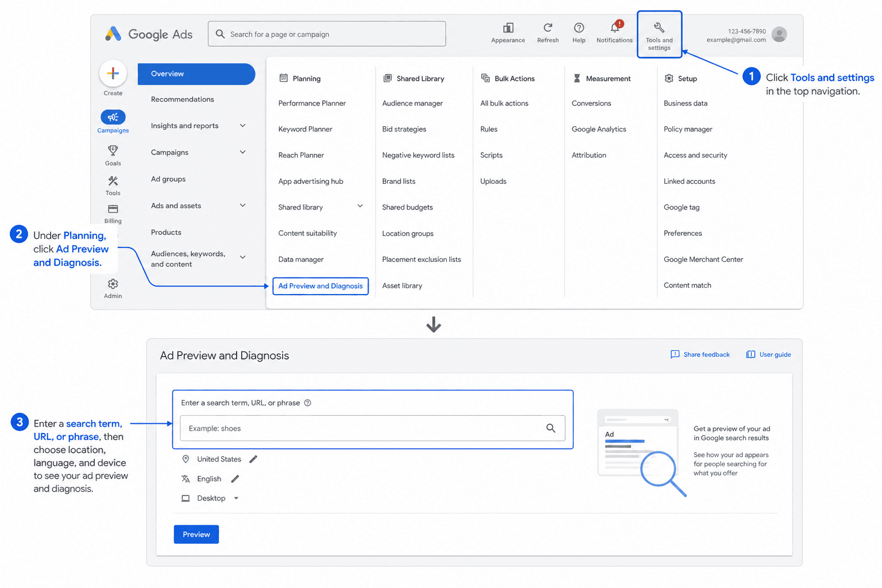Click the Google Ads logo
This screenshot has height=588, width=882.
(149, 34)
